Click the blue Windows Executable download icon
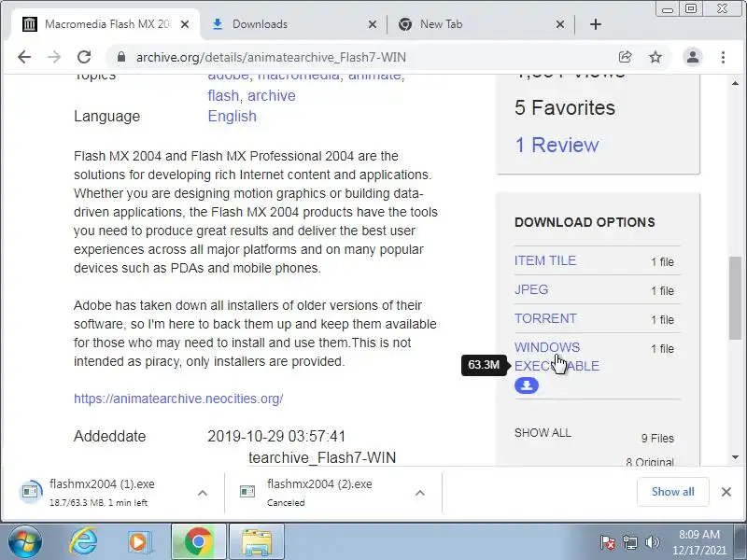 527,385
